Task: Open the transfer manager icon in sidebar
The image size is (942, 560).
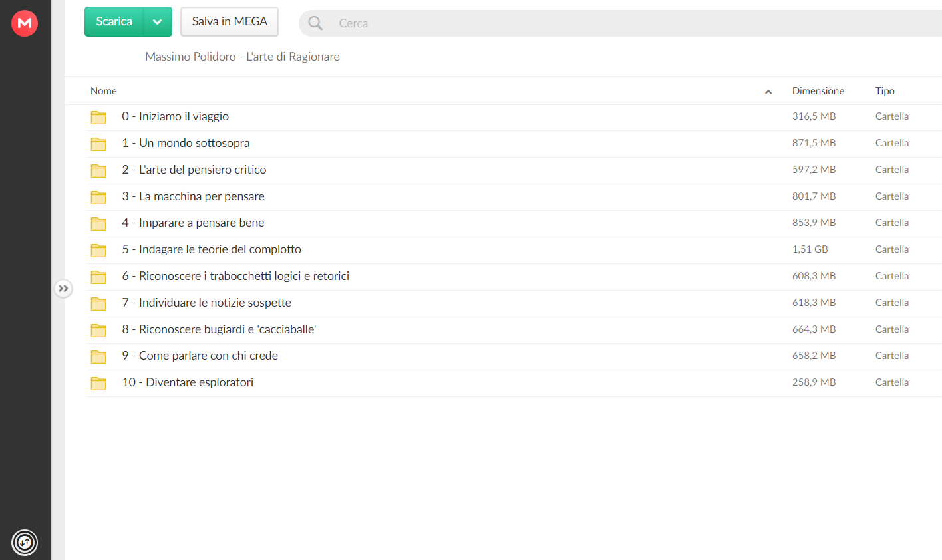Action: [25, 543]
